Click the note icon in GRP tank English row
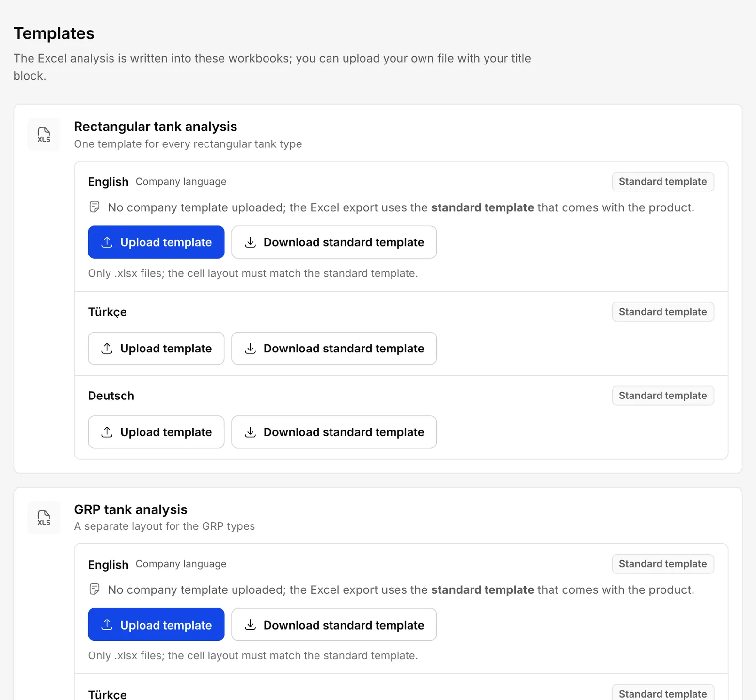 tap(94, 589)
